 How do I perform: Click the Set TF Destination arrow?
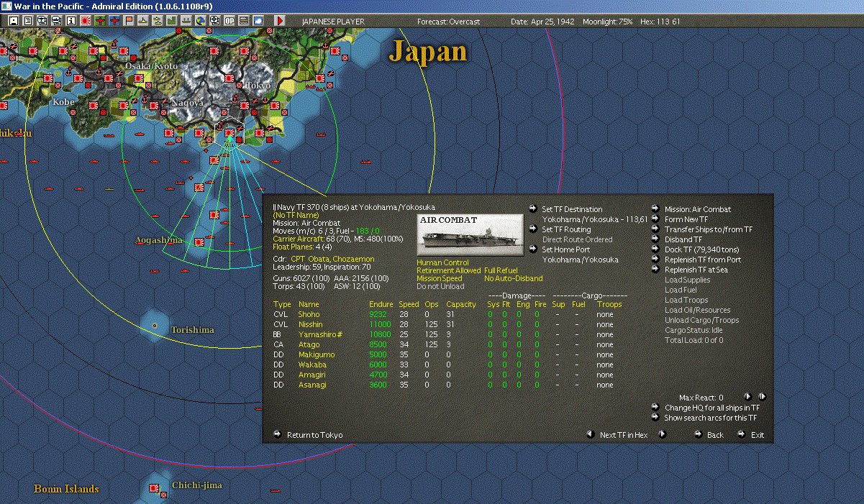tap(533, 209)
